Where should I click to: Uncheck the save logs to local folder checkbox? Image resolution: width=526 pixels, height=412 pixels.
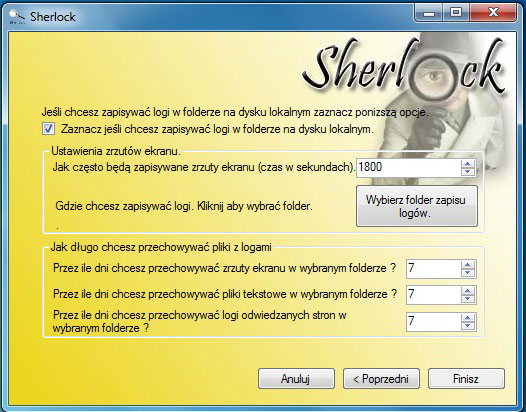tap(49, 129)
